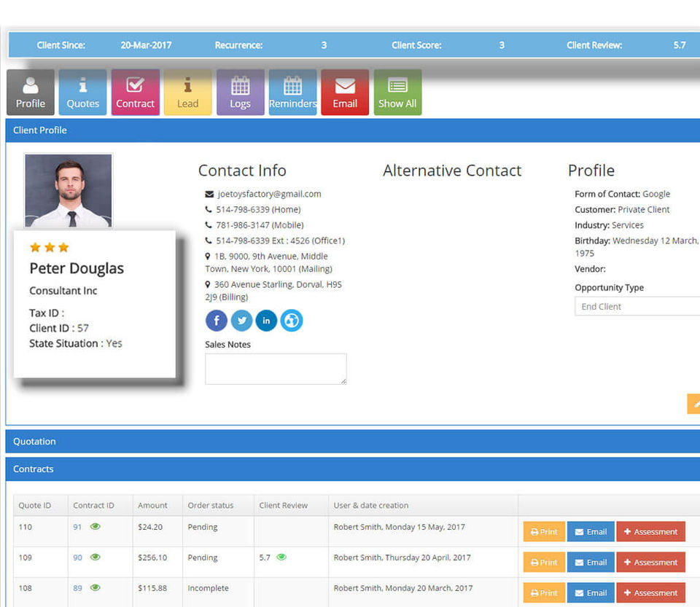Open the Lead tab button
Image resolution: width=700 pixels, height=607 pixels.
click(187, 92)
